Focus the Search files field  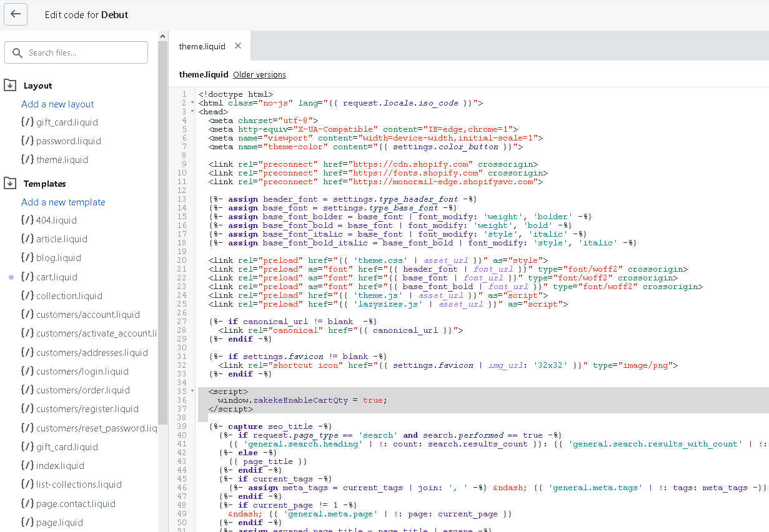tap(76, 52)
